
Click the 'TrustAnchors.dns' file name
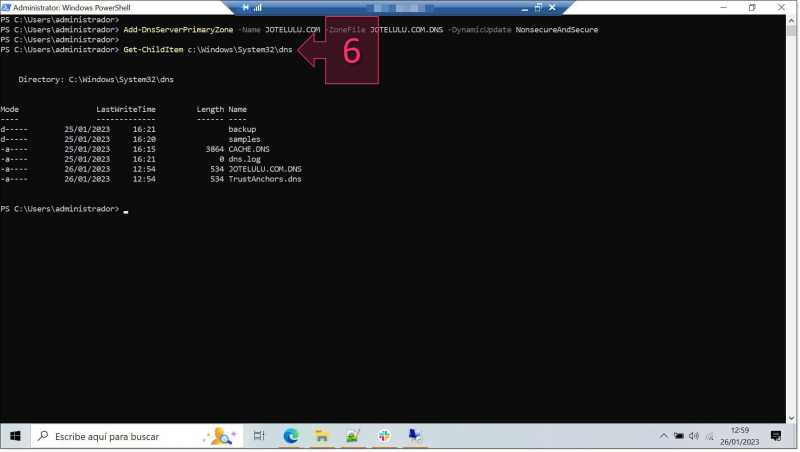[265, 179]
